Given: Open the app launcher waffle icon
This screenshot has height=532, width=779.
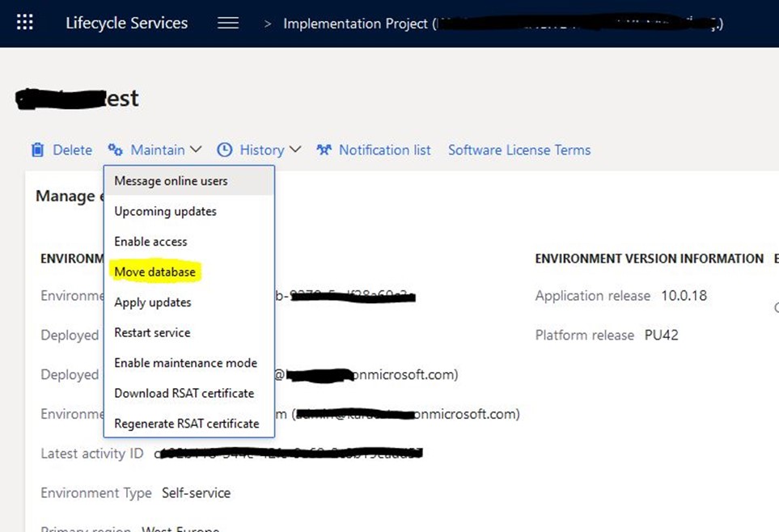Looking at the screenshot, I should tap(25, 23).
